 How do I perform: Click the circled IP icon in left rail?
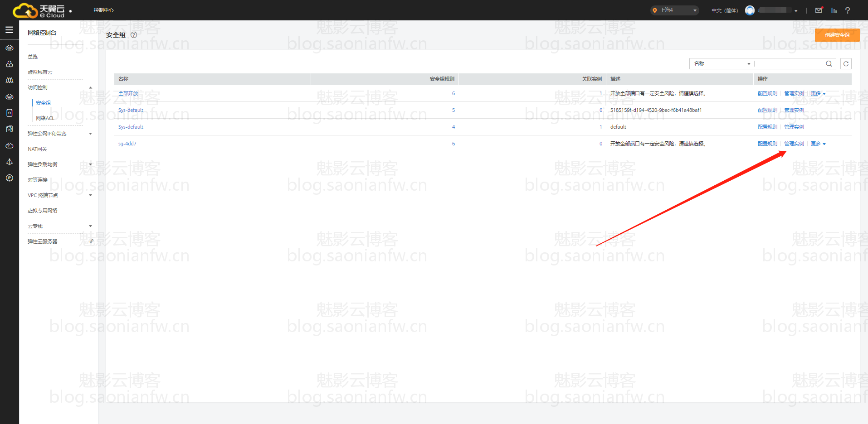point(9,178)
